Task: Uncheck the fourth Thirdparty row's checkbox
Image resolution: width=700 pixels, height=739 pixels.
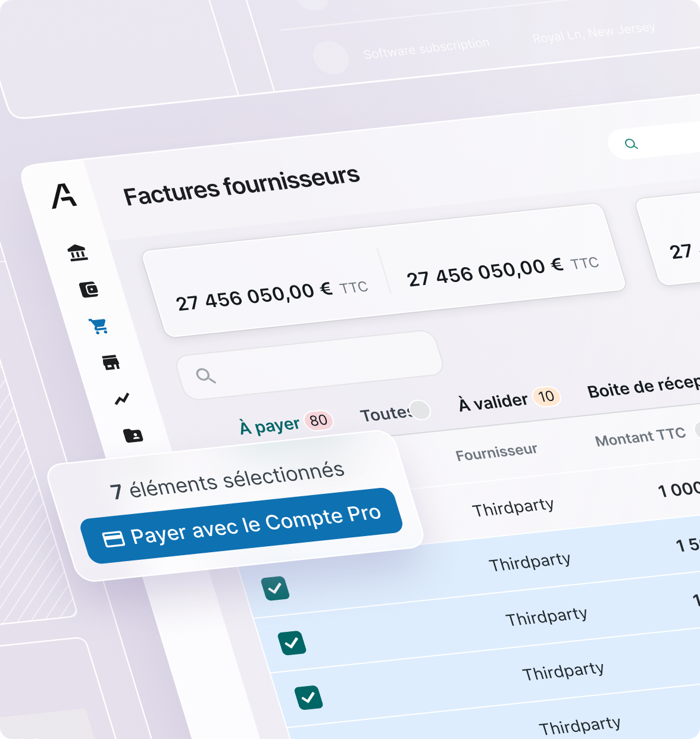Action: [309, 697]
